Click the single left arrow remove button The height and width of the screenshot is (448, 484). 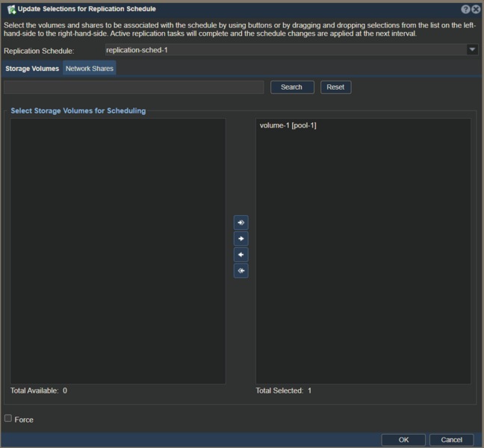point(241,255)
